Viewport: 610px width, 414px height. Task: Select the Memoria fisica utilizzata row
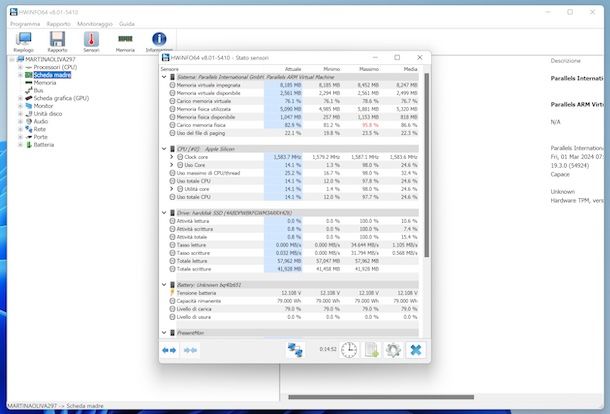294,109
